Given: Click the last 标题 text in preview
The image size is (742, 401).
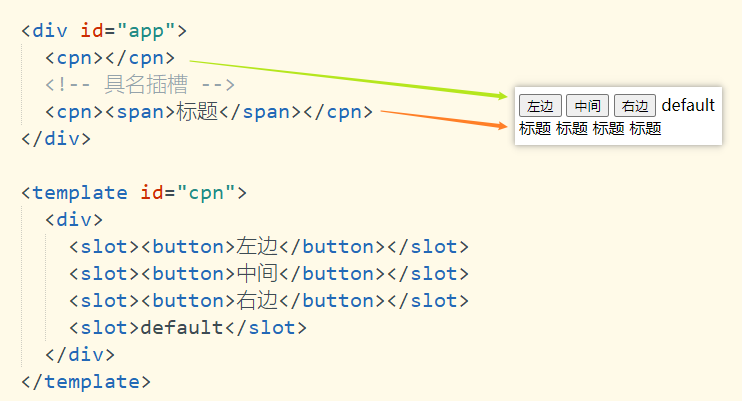Looking at the screenshot, I should pyautogui.click(x=645, y=128).
